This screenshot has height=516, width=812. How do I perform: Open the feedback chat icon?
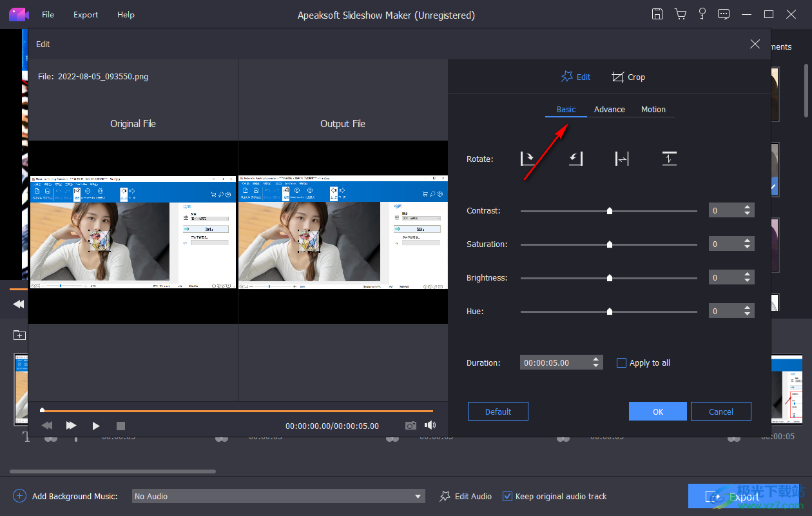point(724,14)
